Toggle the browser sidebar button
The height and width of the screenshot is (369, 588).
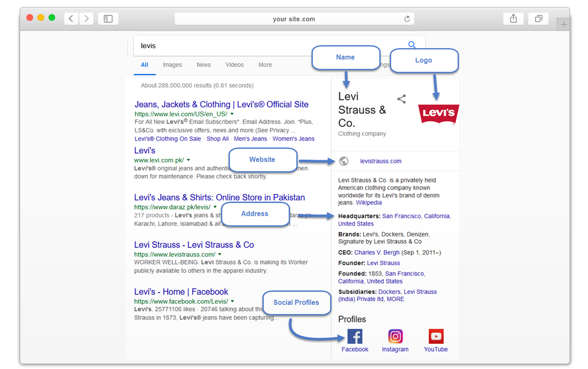click(108, 18)
